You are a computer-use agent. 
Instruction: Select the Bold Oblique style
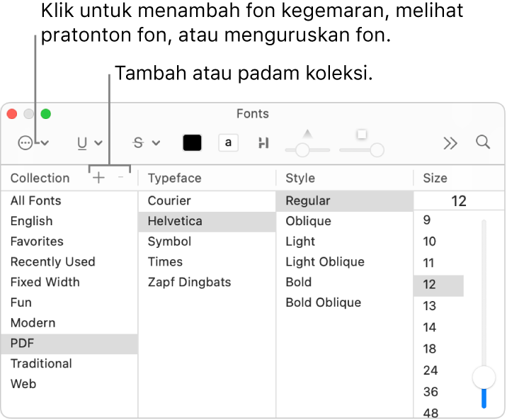pyautogui.click(x=345, y=302)
